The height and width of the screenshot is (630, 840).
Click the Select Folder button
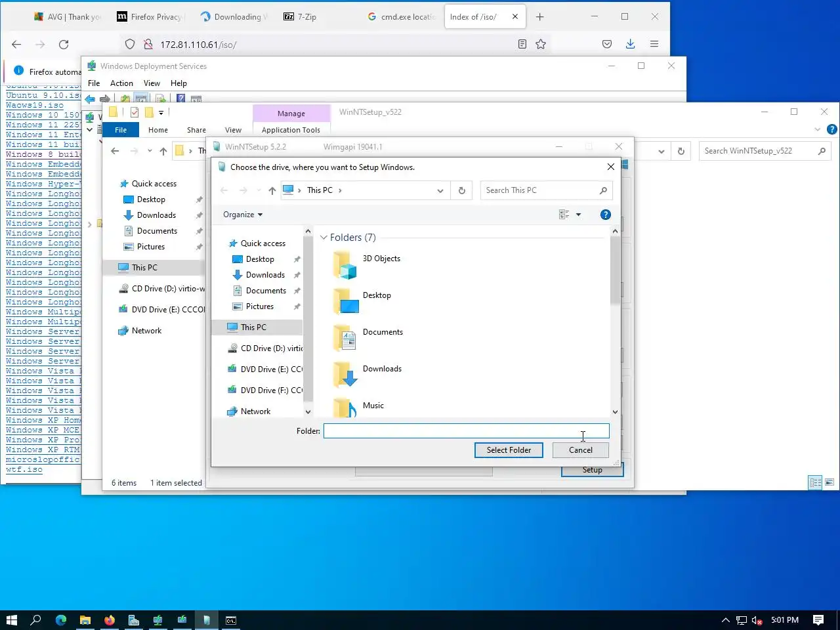coord(509,450)
